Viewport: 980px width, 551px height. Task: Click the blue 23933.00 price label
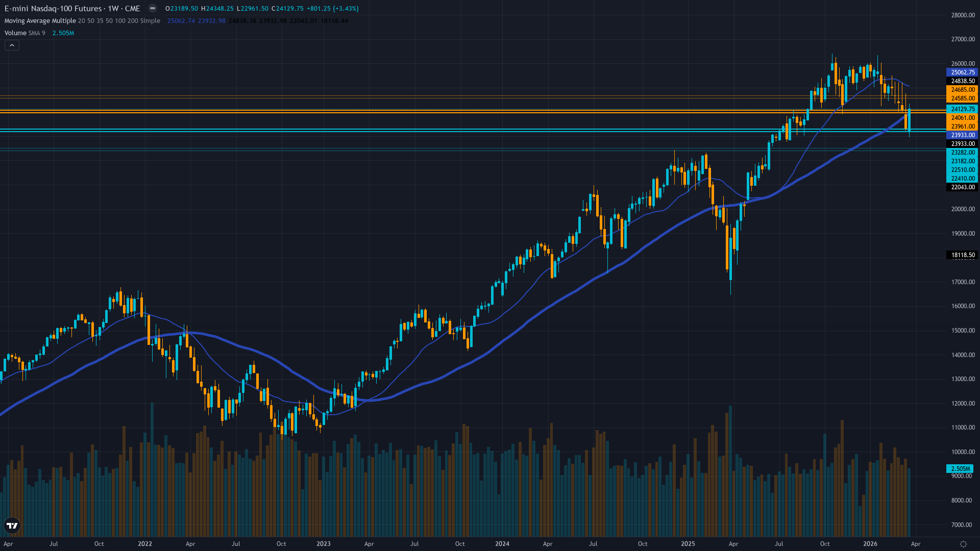tap(962, 135)
